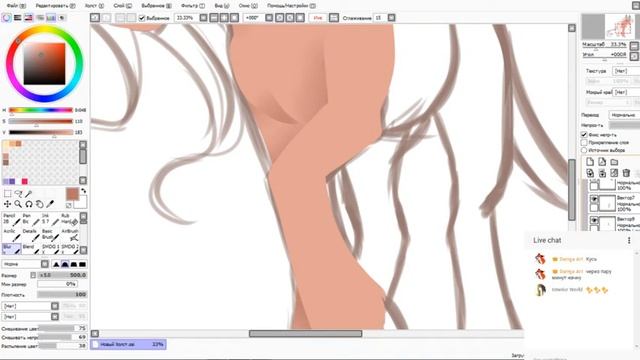Open the Мокрый край effect dropdown

click(626, 92)
